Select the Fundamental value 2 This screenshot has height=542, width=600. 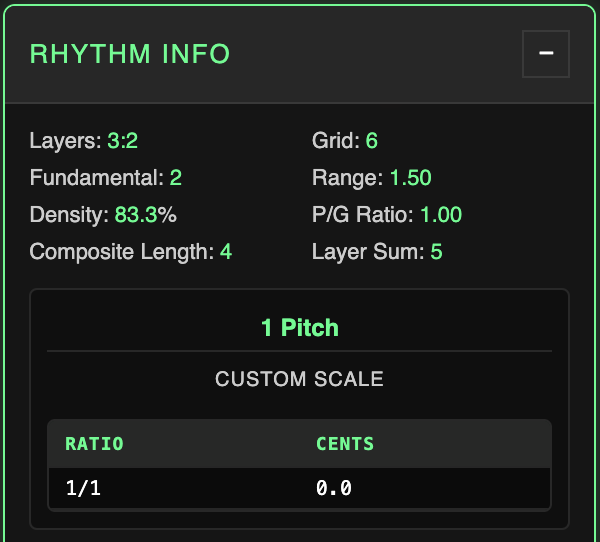(175, 178)
